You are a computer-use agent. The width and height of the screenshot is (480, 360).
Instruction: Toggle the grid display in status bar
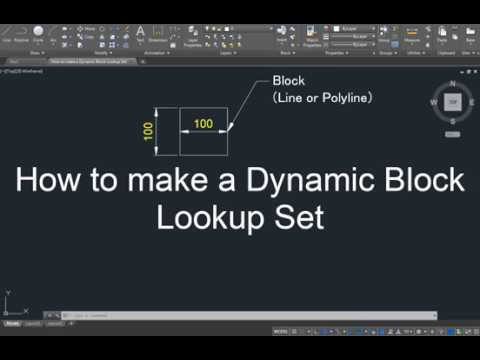click(294, 332)
